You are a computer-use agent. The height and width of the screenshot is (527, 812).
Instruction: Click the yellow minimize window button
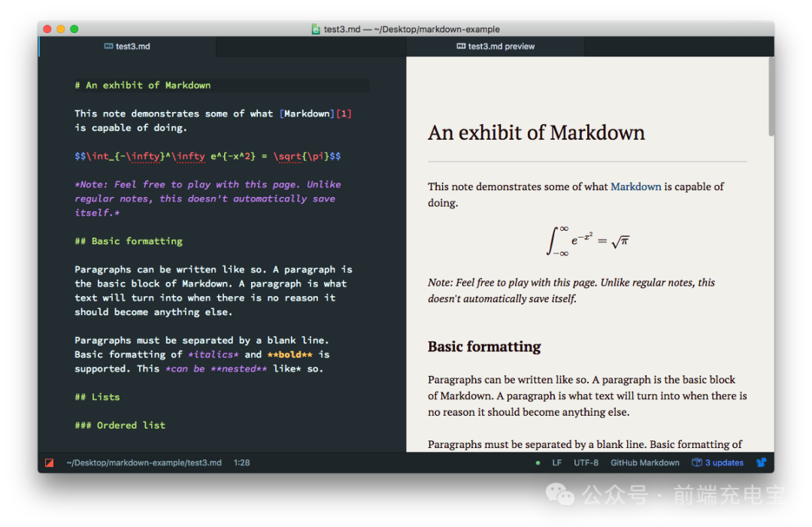click(x=61, y=29)
